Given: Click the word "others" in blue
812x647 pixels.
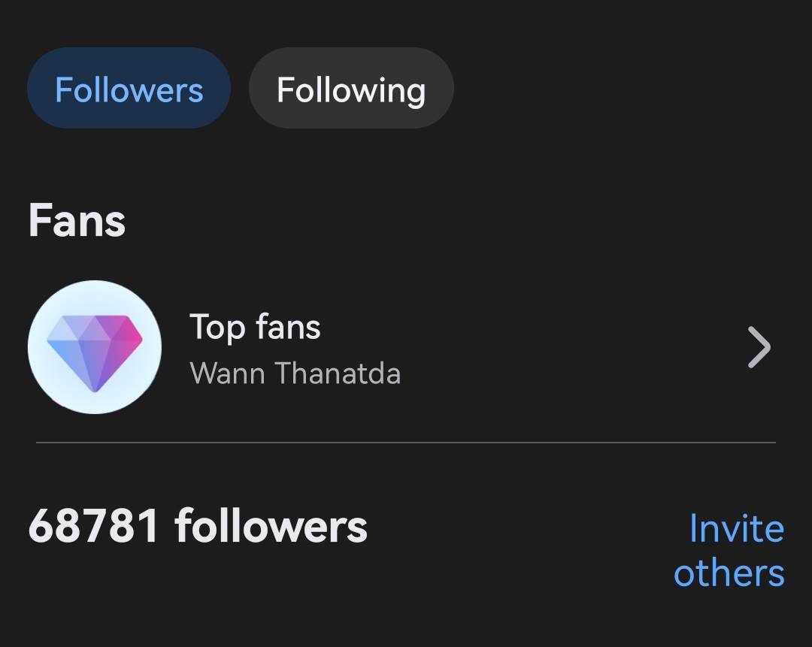Looking at the screenshot, I should pos(729,573).
